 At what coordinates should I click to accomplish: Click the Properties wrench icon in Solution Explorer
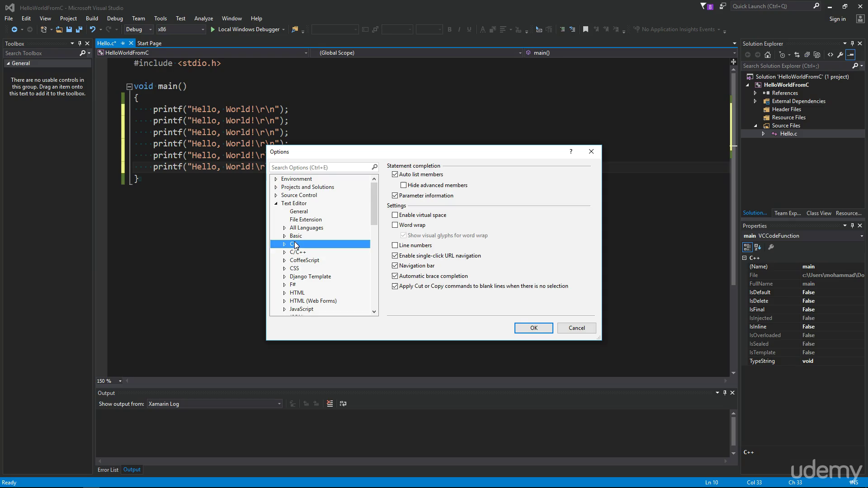(x=840, y=55)
